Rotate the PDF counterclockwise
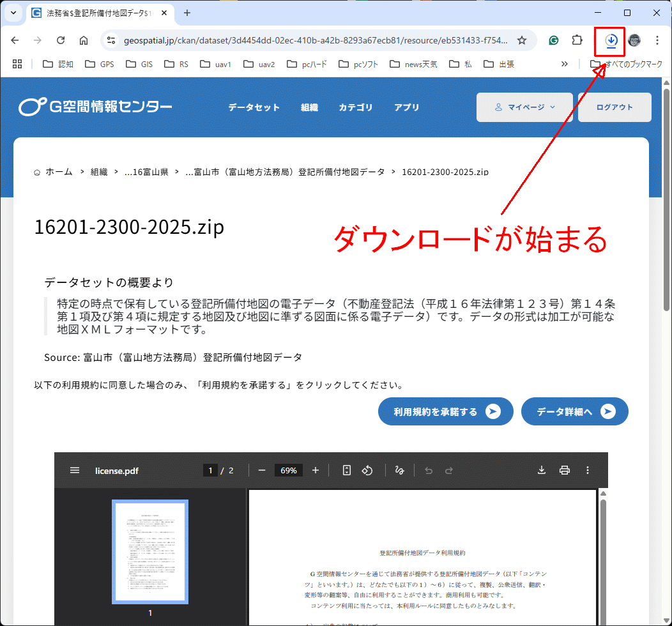Viewport: 672px width, 626px height. pyautogui.click(x=367, y=471)
